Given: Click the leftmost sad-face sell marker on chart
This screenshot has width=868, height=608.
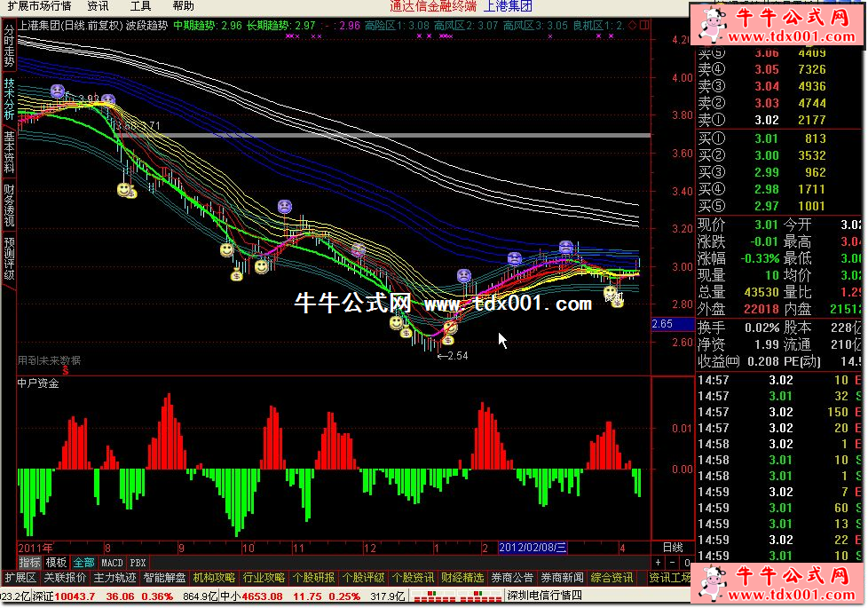Looking at the screenshot, I should [x=58, y=91].
